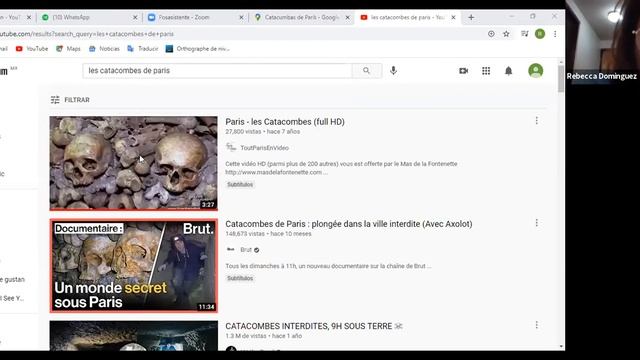
Task: Play the skulls thumbnail lasting 3:27
Action: 133,163
